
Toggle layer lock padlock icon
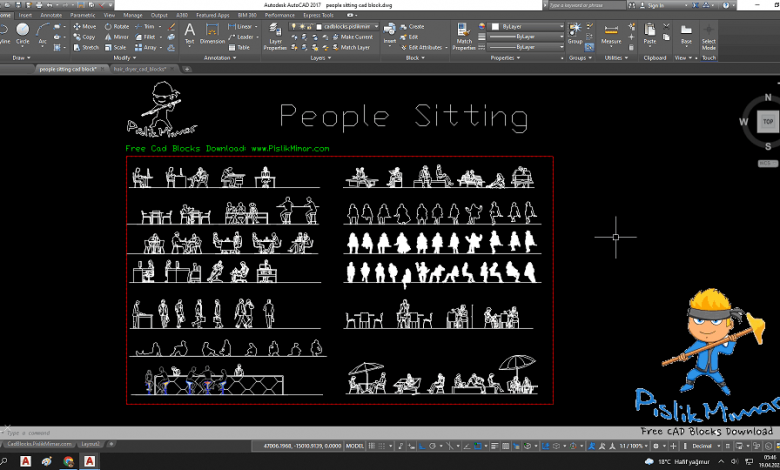309,26
